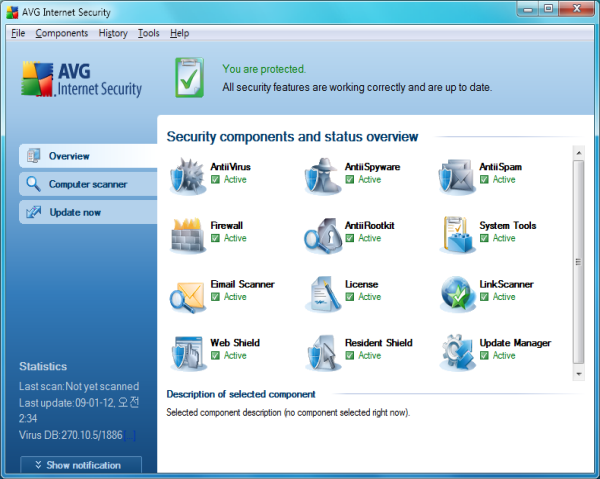Open the AntiVirus component icon
Image resolution: width=600 pixels, height=479 pixels.
click(x=187, y=176)
